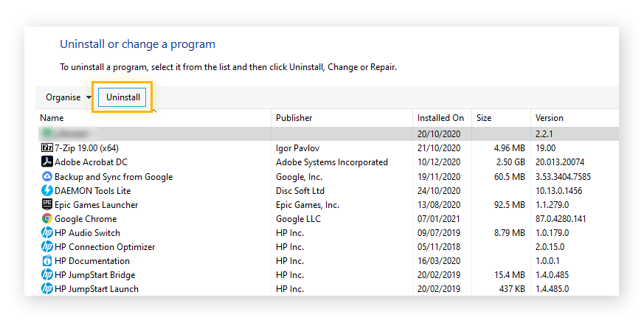Click the Epic Games Launcher icon
644x323 pixels.
[46, 205]
